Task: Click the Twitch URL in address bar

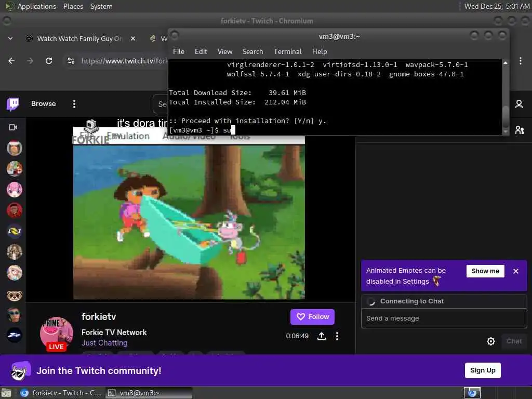Action: pyautogui.click(x=124, y=61)
